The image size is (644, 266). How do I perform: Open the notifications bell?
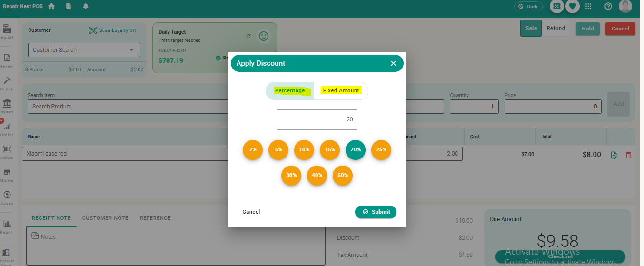(x=86, y=6)
